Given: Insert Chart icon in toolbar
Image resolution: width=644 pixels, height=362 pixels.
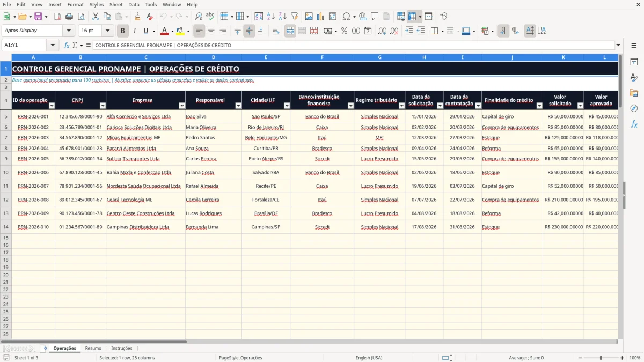Looking at the screenshot, I should [320, 17].
